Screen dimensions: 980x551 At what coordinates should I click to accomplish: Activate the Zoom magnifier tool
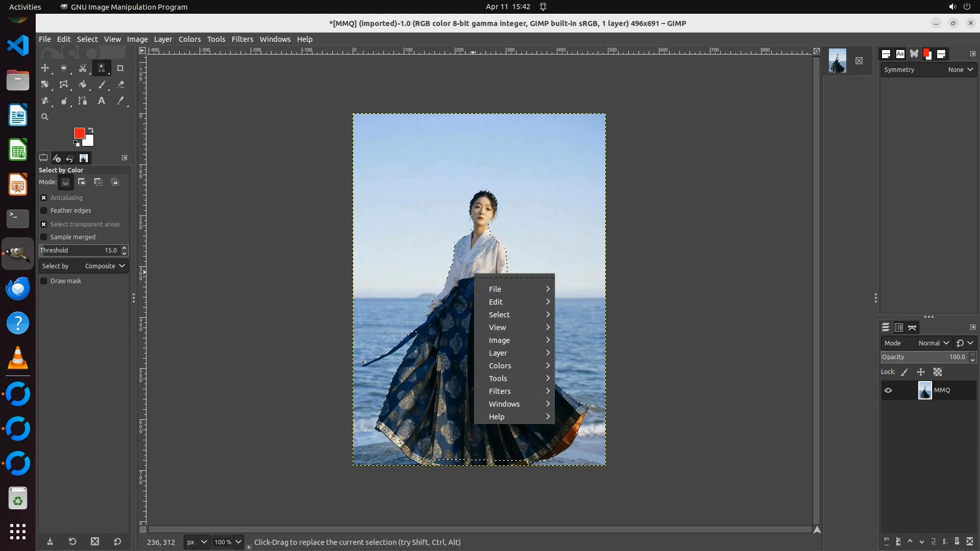point(45,117)
